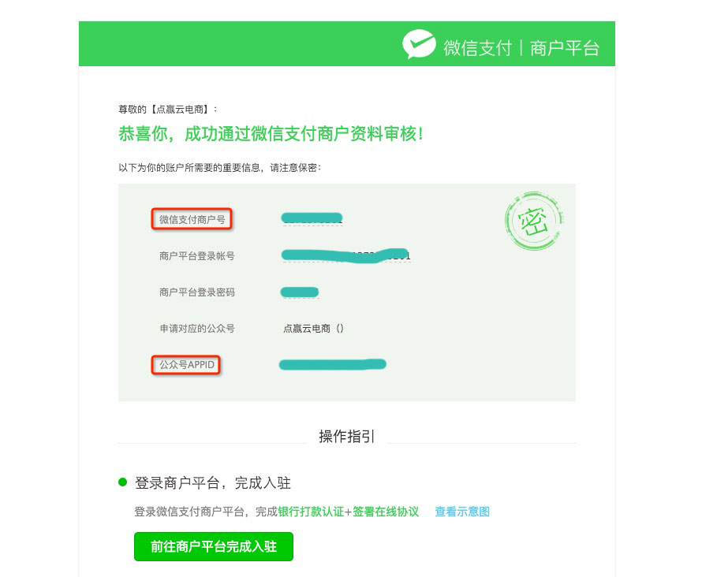Select the 微信支付商户号 highlighted label
This screenshot has height=577, width=728.
click(192, 219)
